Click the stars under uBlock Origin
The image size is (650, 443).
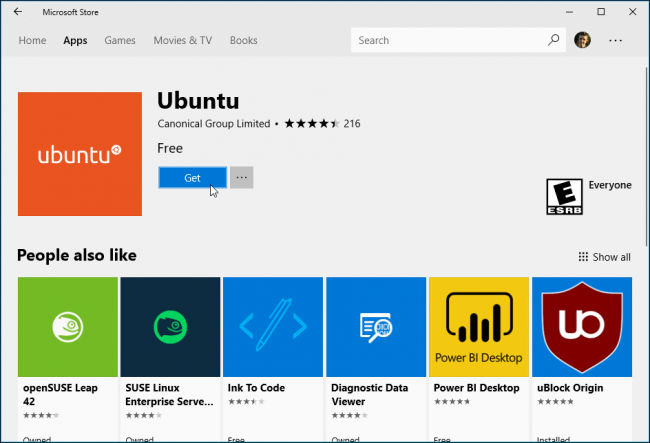555,401
